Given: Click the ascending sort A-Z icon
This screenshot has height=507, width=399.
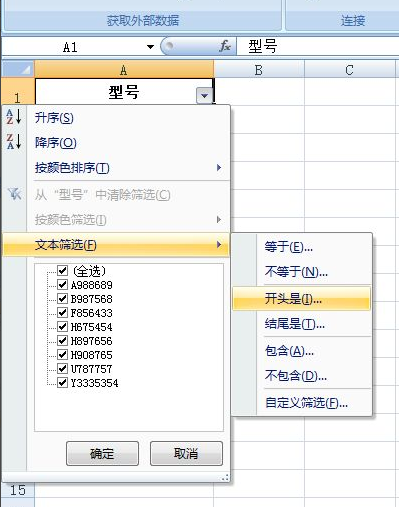Looking at the screenshot, I should coord(14,117).
